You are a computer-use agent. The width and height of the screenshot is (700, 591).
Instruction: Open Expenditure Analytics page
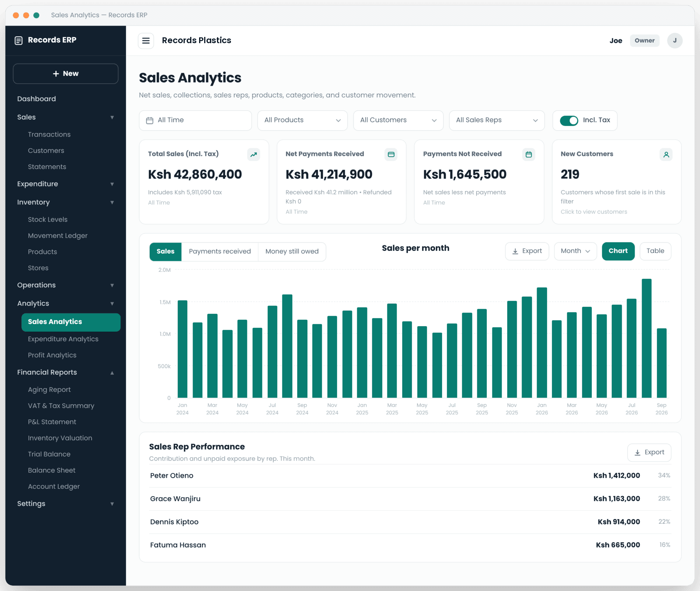(63, 339)
